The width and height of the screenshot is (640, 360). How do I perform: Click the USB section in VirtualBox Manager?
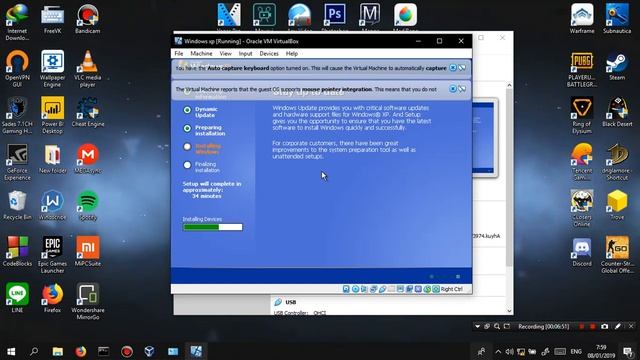[286, 302]
